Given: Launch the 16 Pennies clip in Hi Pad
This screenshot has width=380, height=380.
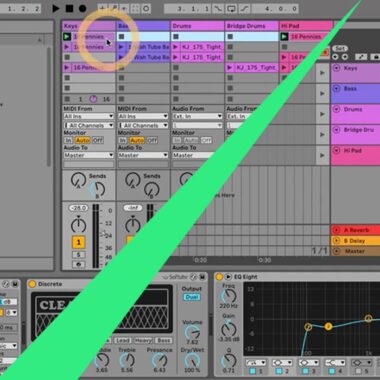Looking at the screenshot, I should click(x=284, y=37).
